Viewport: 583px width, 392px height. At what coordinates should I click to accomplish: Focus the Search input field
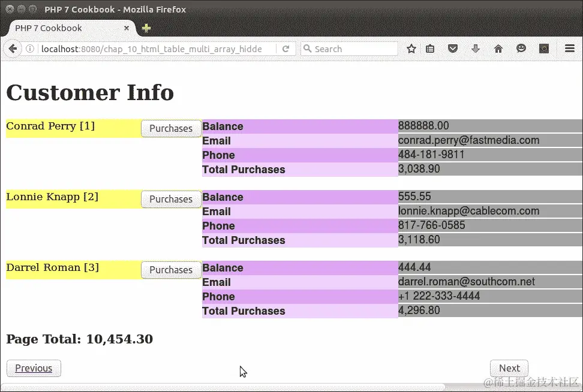pos(349,49)
